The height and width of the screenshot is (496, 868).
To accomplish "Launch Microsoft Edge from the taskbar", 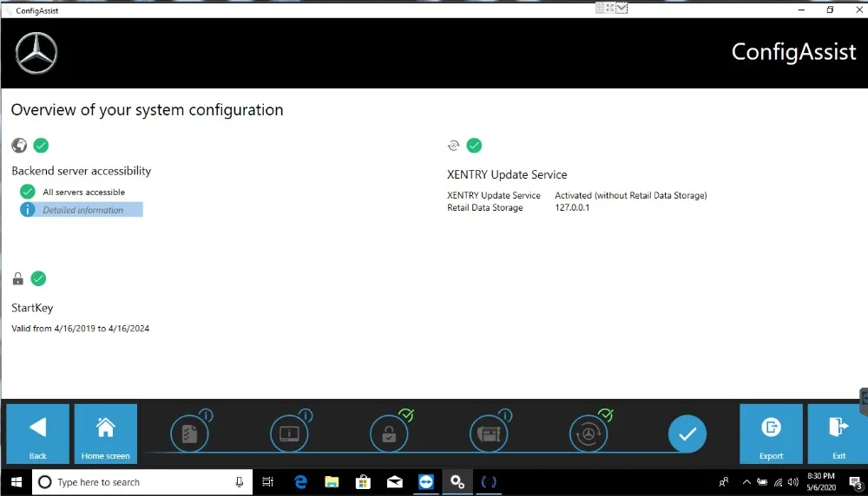I will 300,482.
